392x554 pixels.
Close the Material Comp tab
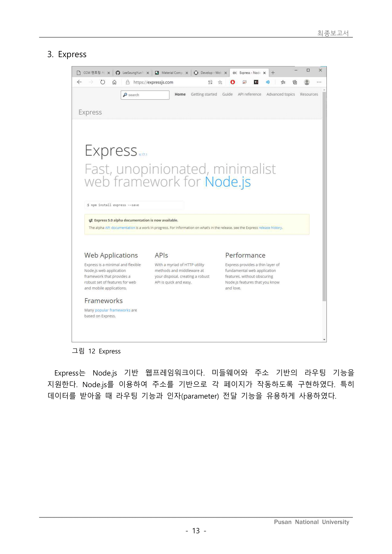[x=187, y=73]
